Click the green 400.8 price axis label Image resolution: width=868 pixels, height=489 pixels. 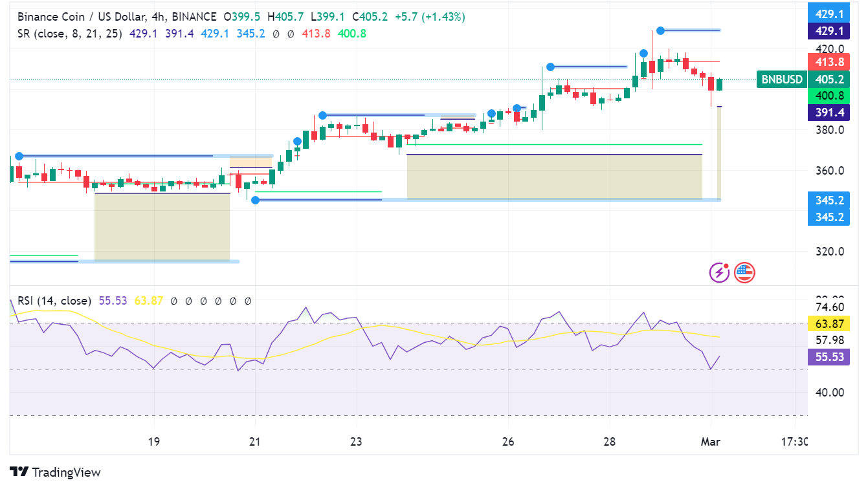[x=829, y=96]
